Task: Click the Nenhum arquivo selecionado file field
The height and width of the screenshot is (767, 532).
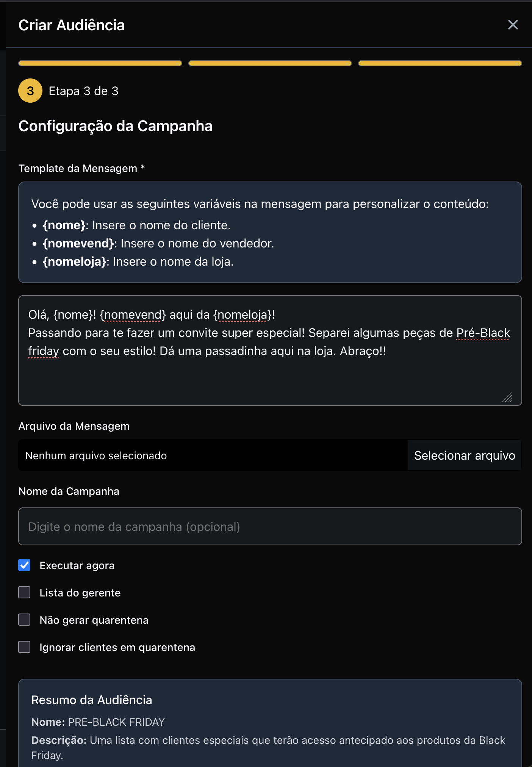Action: point(213,456)
